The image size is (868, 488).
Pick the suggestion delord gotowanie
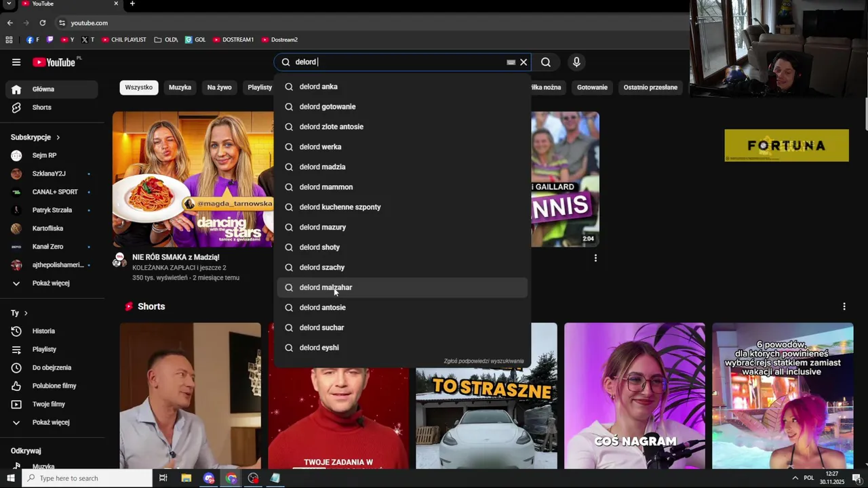pyautogui.click(x=402, y=106)
